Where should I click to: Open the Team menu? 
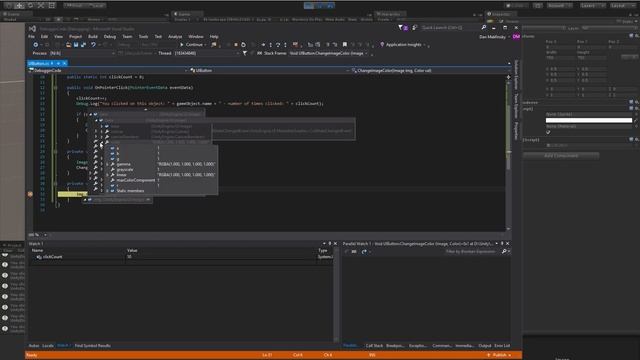[127, 36]
